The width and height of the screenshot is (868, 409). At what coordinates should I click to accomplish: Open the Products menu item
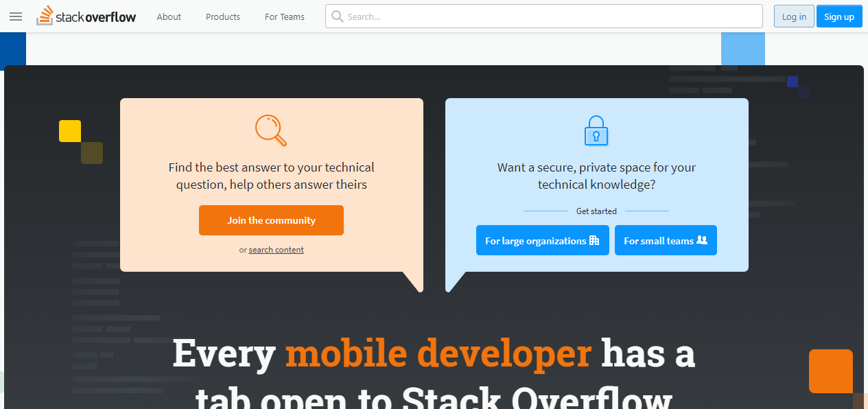[223, 16]
